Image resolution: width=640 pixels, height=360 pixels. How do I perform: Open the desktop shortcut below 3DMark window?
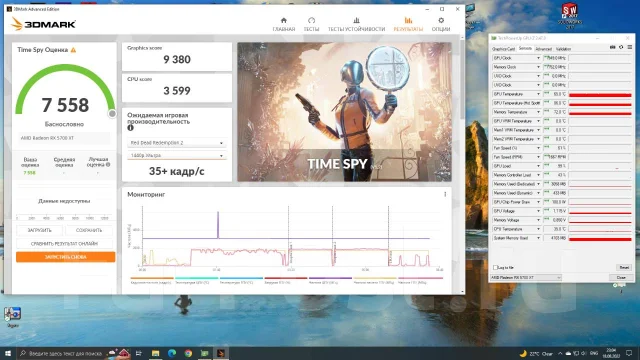coord(13,317)
